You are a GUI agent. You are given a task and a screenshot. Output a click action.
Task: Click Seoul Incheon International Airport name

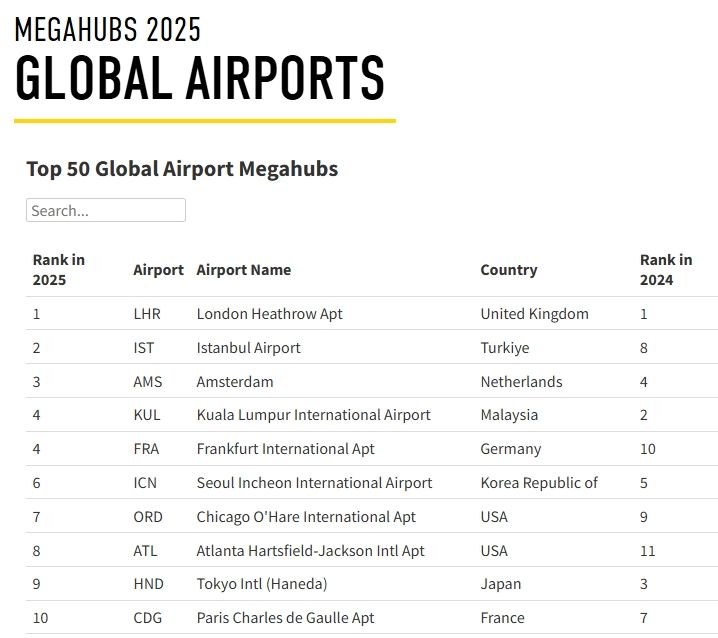click(x=314, y=483)
